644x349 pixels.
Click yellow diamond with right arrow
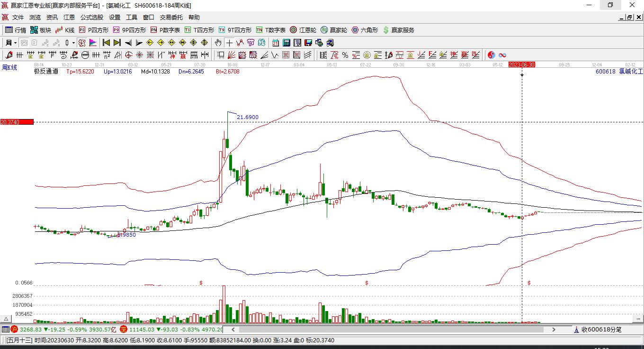click(x=161, y=43)
